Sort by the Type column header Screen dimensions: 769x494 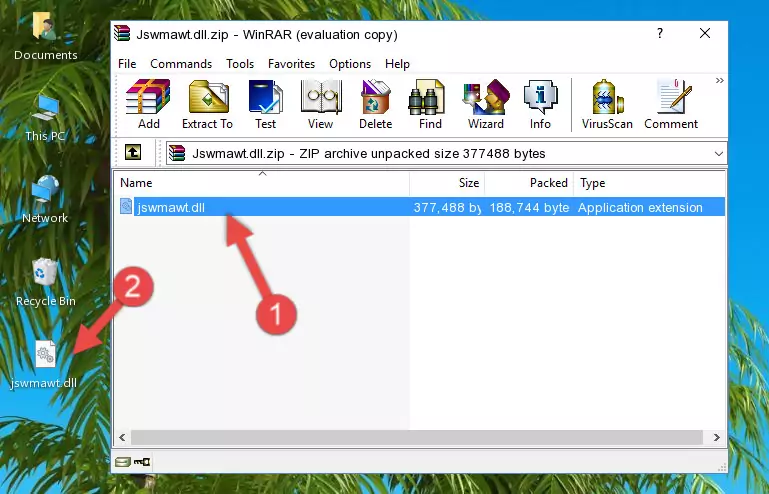(x=649, y=183)
